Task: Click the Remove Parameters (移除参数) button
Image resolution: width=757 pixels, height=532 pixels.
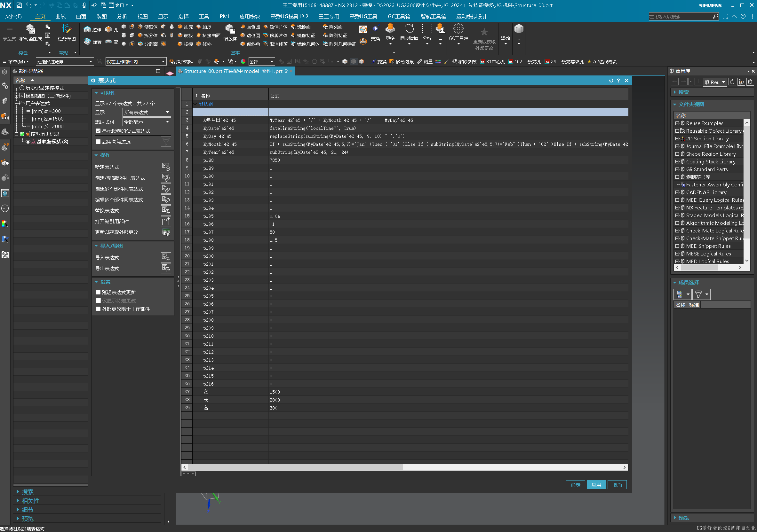Action: pos(464,62)
